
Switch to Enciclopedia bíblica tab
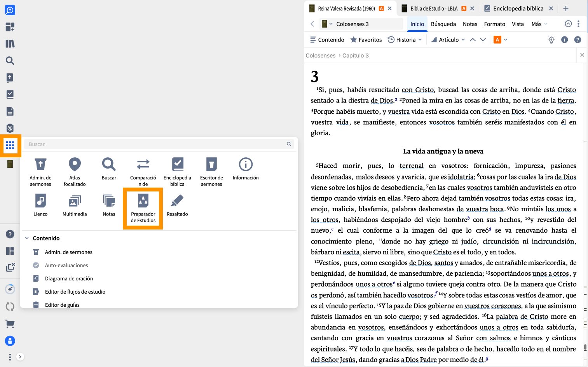(518, 8)
